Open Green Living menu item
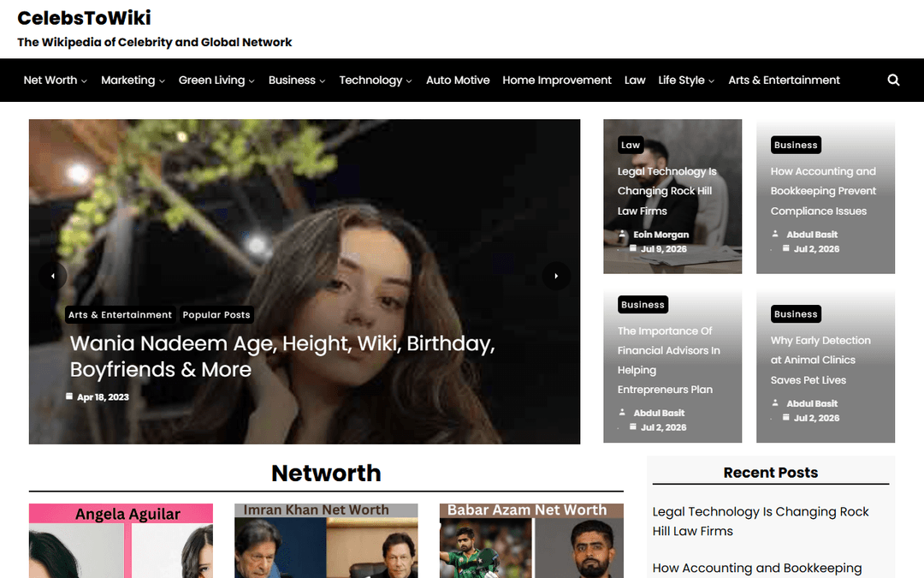The width and height of the screenshot is (924, 578). (211, 80)
